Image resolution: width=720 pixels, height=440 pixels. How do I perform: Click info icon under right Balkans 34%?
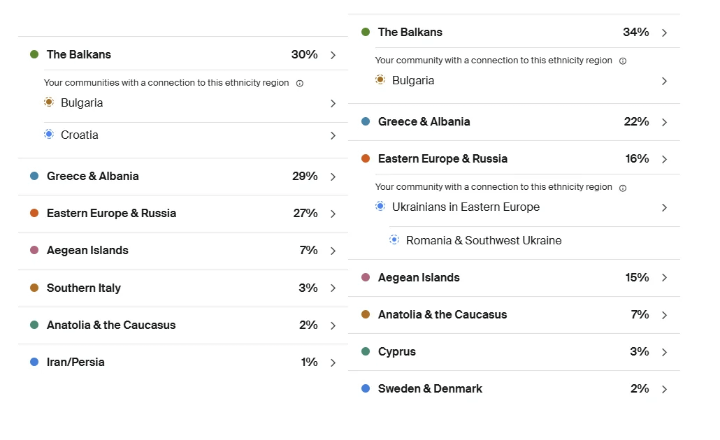coord(623,61)
